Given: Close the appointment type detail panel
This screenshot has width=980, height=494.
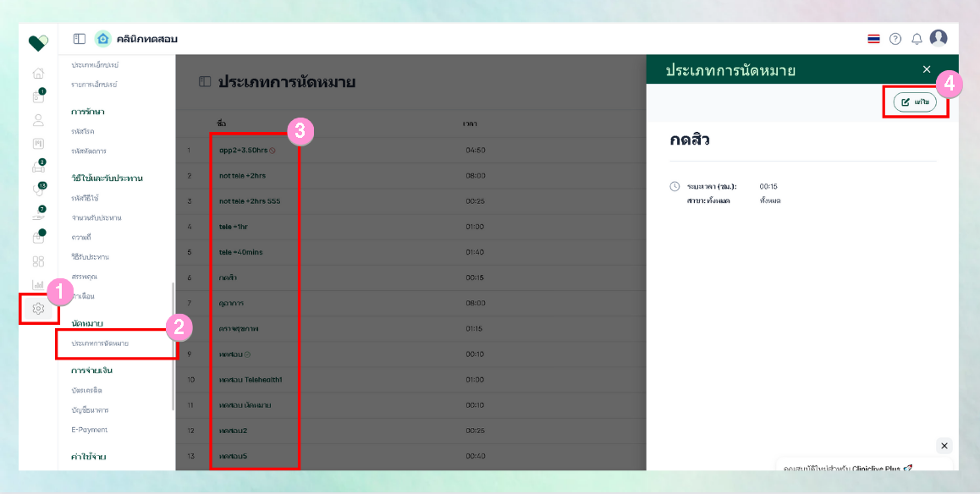Looking at the screenshot, I should coord(927,69).
